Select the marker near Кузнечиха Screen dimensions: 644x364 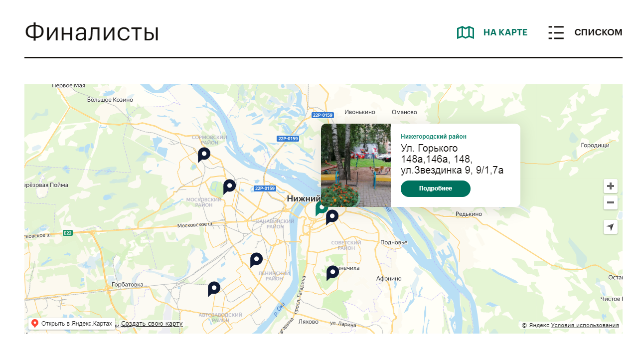pos(332,273)
